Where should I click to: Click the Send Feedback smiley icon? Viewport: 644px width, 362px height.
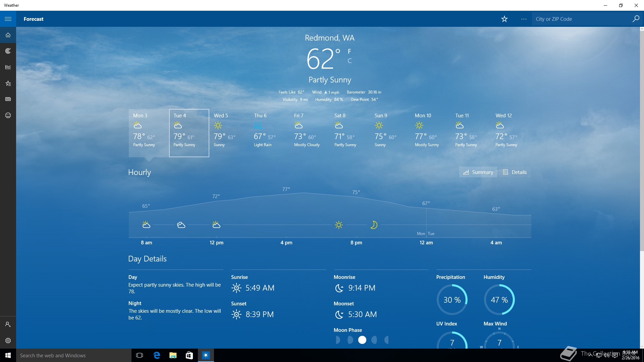pos(8,115)
